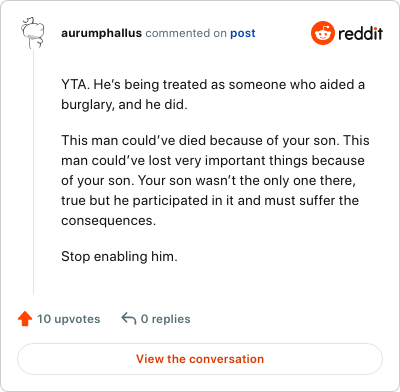
Task: Click the orange upvote arrow
Action: [25, 319]
